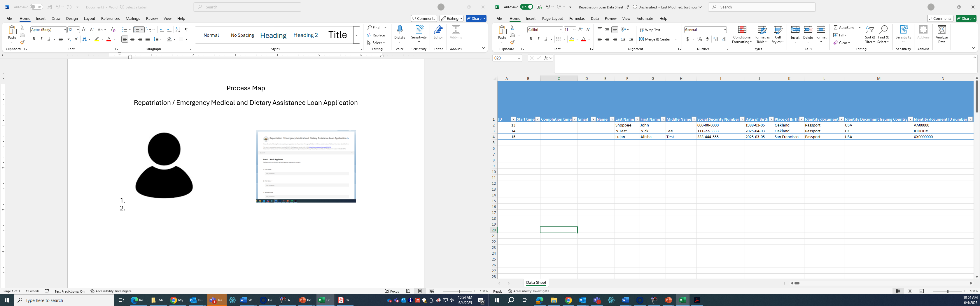Show paragraph marks in Word
Screen dimensions: 980x306
coord(186,30)
